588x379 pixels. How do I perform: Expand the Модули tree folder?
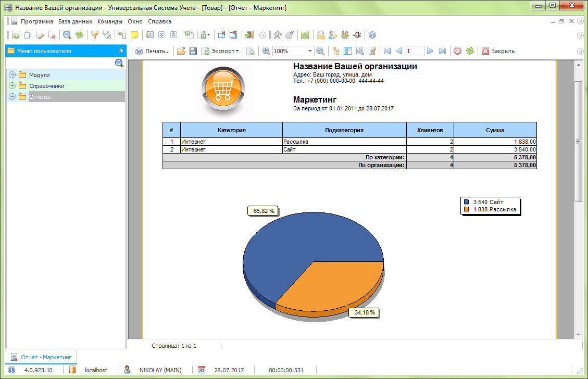[12, 75]
